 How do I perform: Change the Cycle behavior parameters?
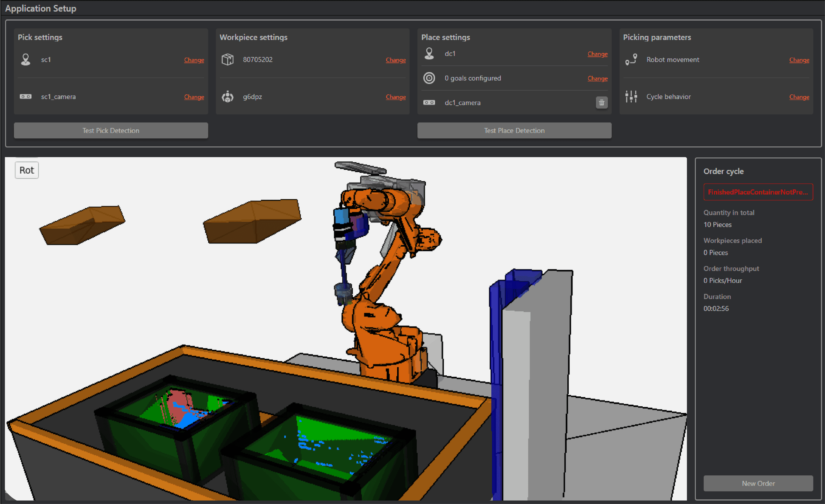[x=799, y=97]
